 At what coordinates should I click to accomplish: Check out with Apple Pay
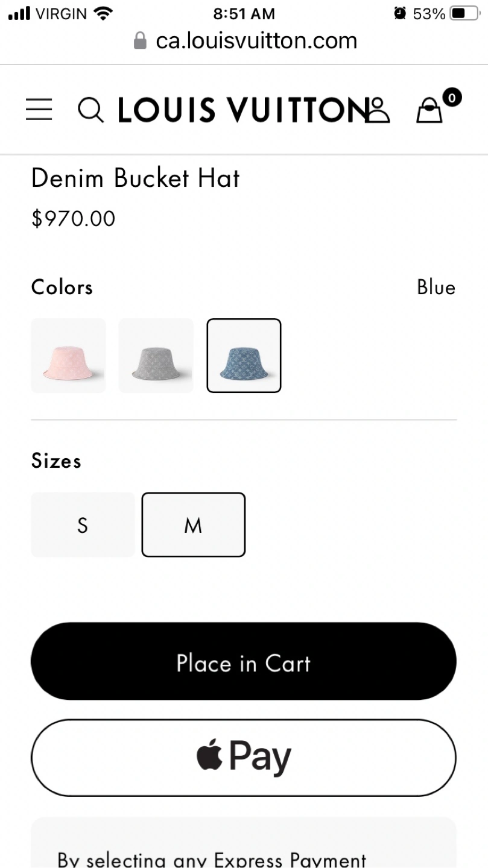[244, 758]
